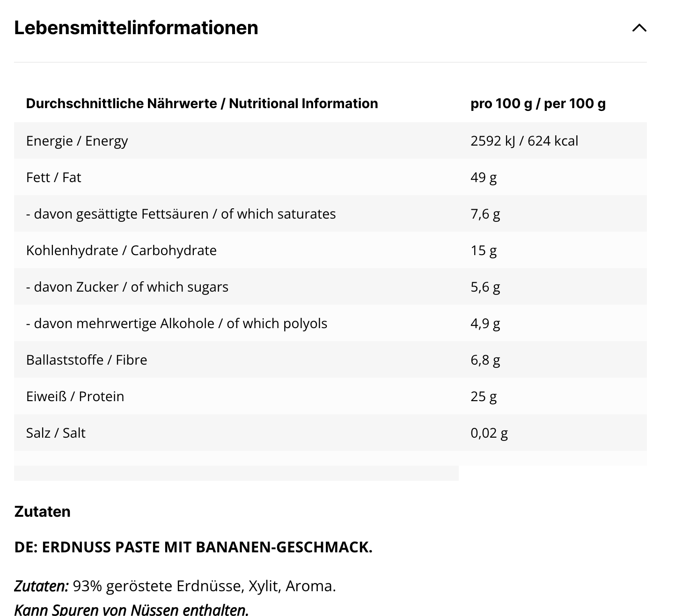Click the 5,6 g sugars value
This screenshot has height=616, width=675.
tap(485, 287)
